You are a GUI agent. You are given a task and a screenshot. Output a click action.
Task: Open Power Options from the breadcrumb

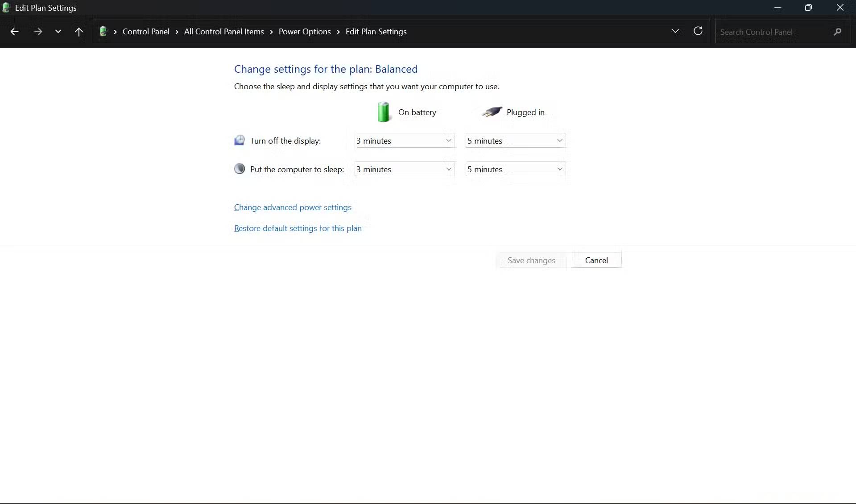tap(305, 31)
